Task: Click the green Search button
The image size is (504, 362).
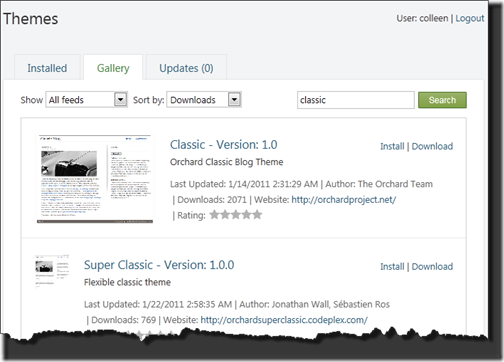Action: click(x=442, y=100)
